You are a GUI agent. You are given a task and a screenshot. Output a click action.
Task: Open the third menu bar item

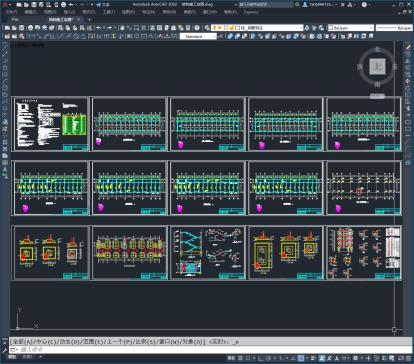click(x=50, y=12)
